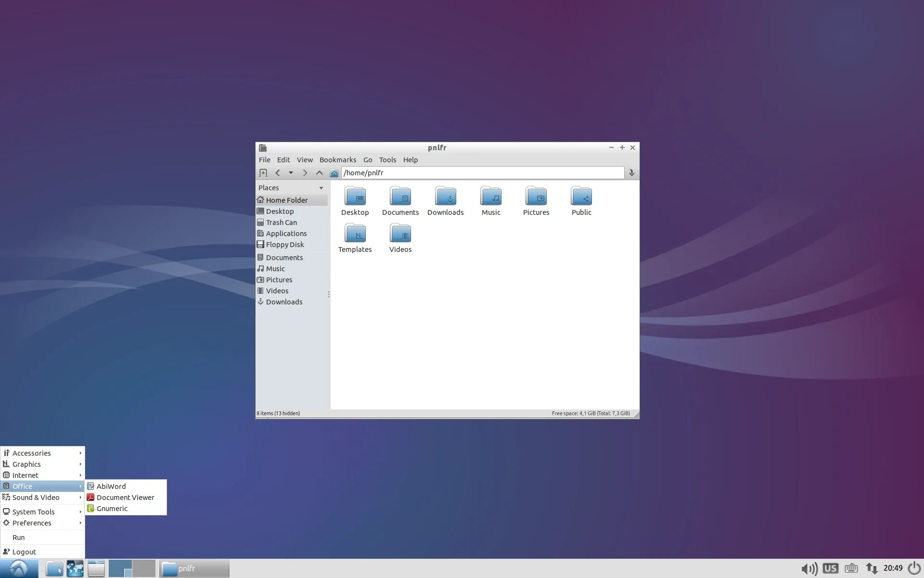Viewport: 924px width, 578px height.
Task: Click Logout in the start menu
Action: tap(24, 552)
